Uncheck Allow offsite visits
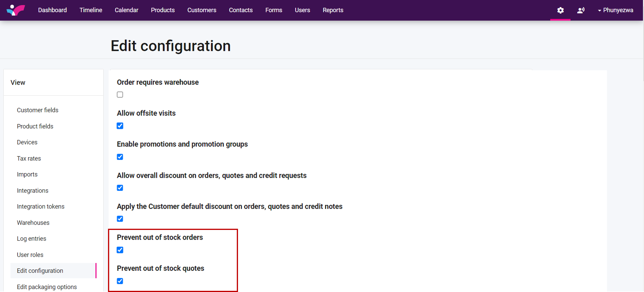 (x=120, y=126)
